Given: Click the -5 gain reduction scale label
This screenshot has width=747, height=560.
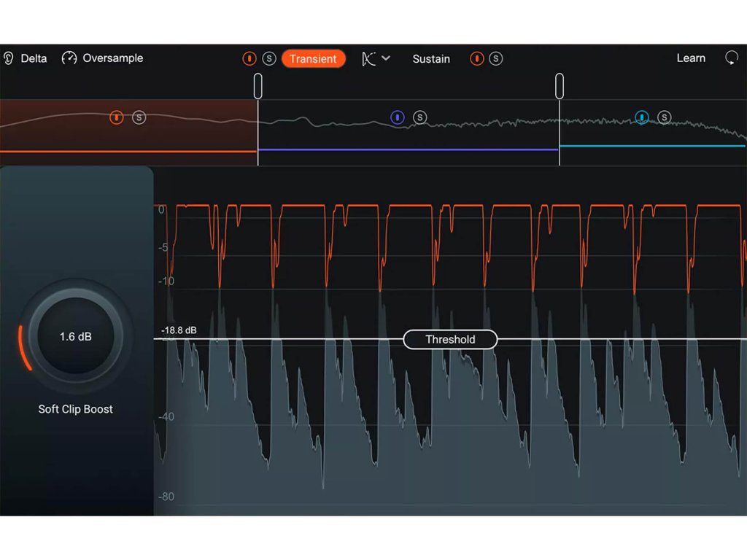Looking at the screenshot, I should tap(163, 247).
